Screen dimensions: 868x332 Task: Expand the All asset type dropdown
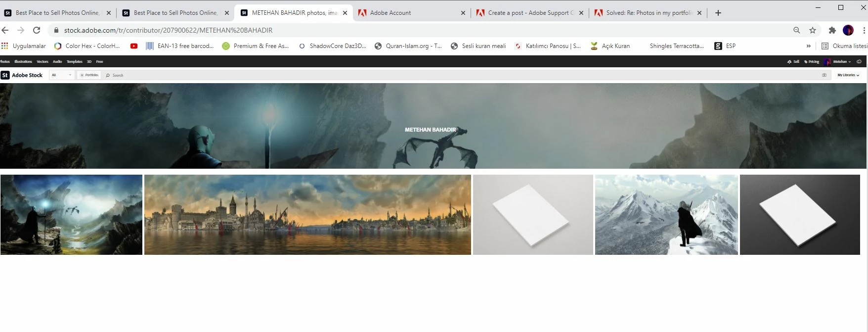click(x=62, y=75)
